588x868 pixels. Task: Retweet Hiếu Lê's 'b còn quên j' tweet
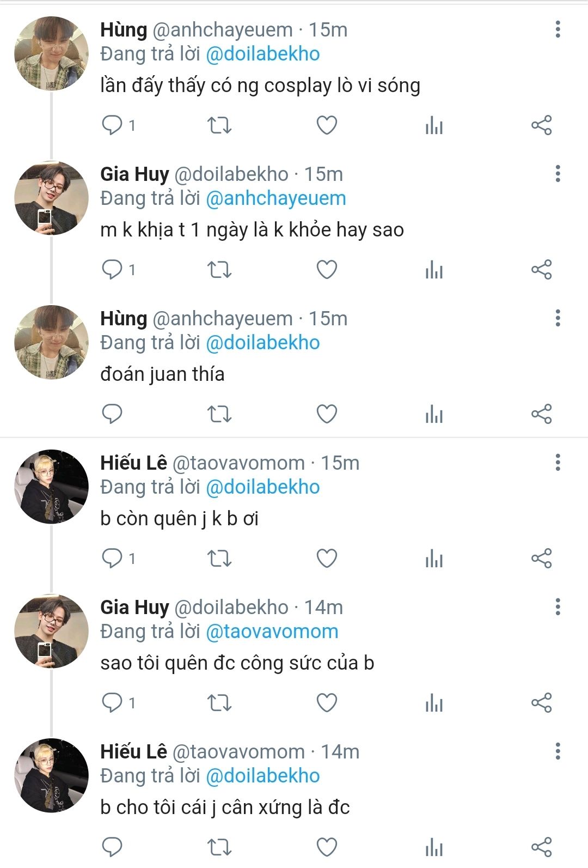click(x=219, y=559)
